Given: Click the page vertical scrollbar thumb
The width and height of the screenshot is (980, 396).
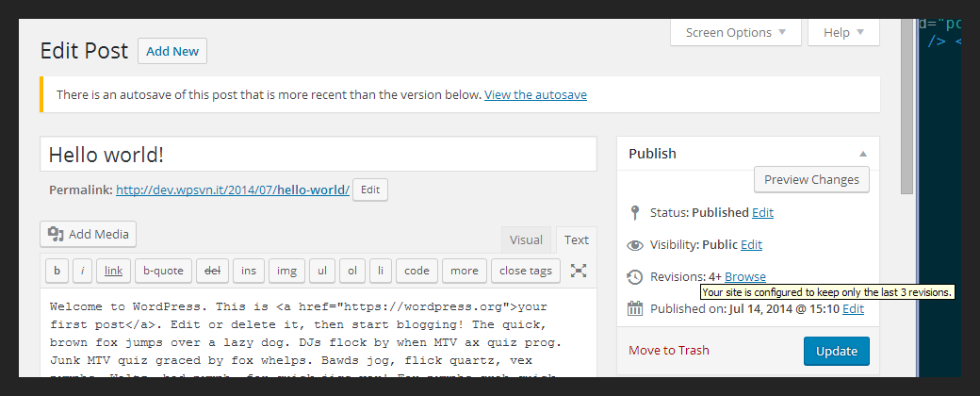Looking at the screenshot, I should pyautogui.click(x=906, y=107).
